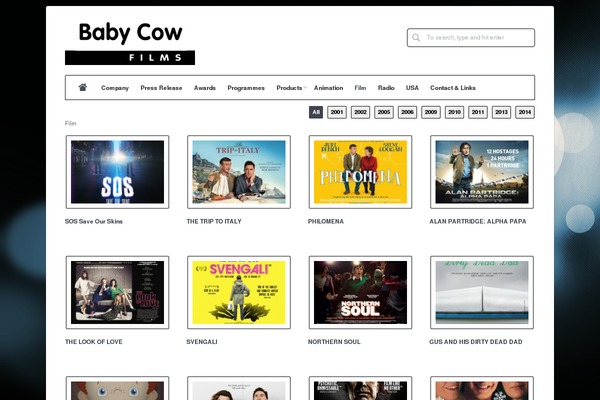The image size is (600, 400).
Task: Filter films by year 2011
Action: [x=478, y=112]
